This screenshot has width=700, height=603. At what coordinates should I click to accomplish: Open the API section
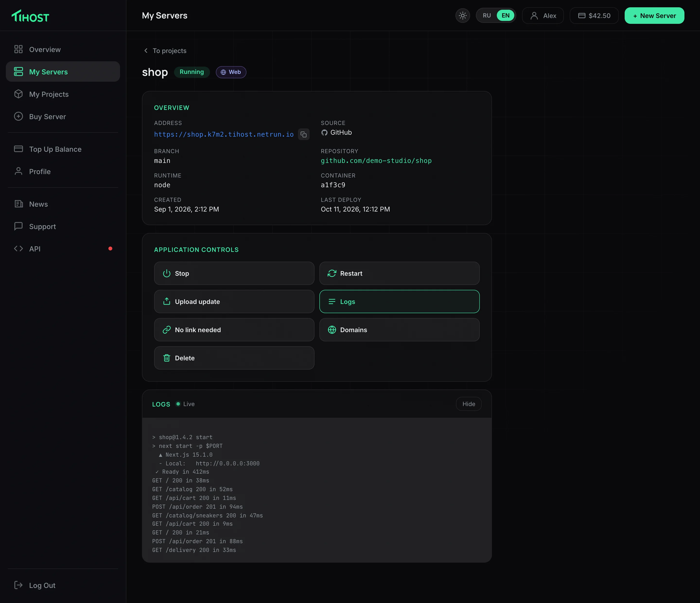pyautogui.click(x=63, y=249)
